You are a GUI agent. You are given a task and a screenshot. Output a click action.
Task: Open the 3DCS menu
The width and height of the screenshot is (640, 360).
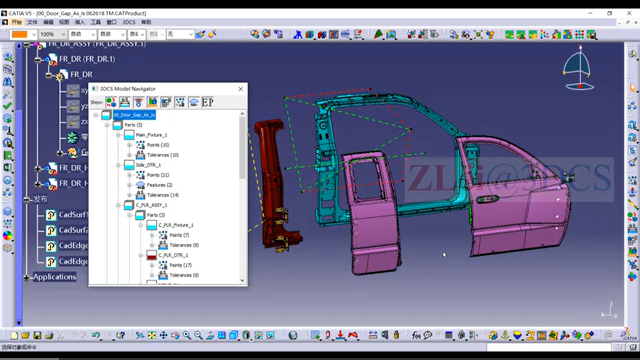pos(129,22)
